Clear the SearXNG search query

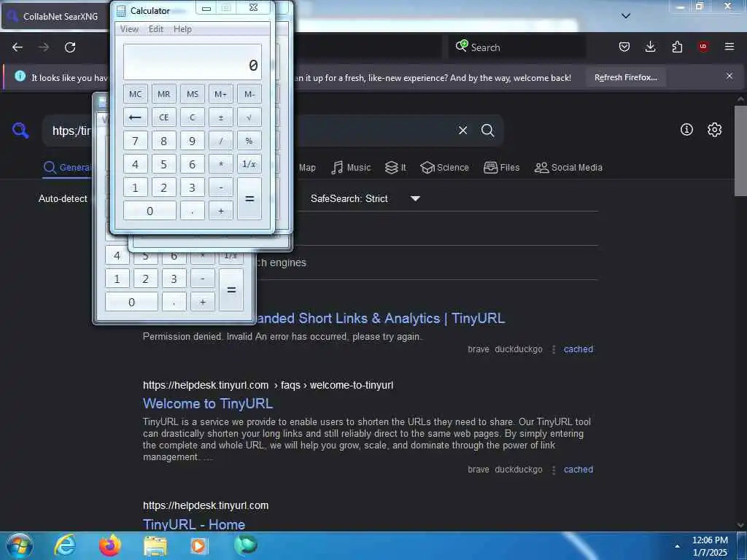(x=462, y=130)
